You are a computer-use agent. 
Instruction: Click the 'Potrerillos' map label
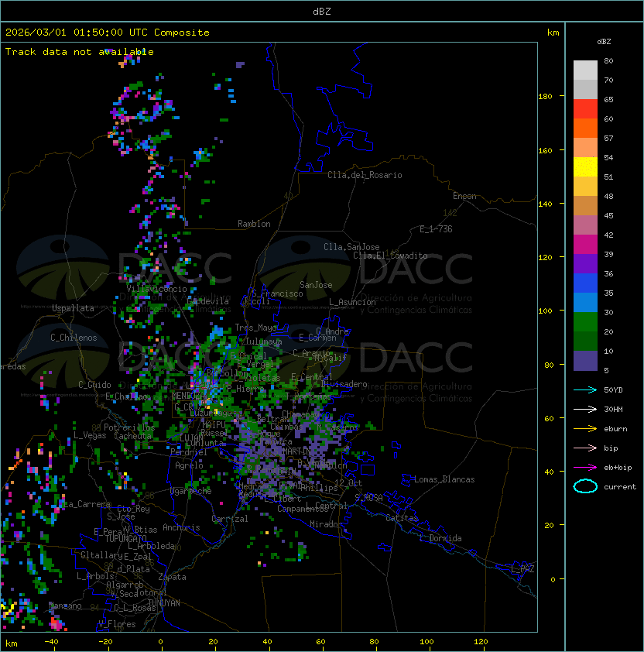(129, 427)
